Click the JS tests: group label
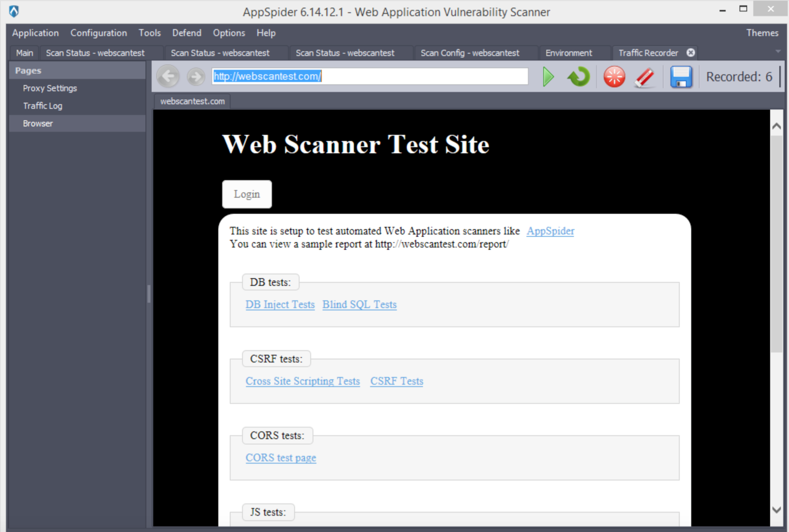This screenshot has height=532, width=789. (x=268, y=512)
